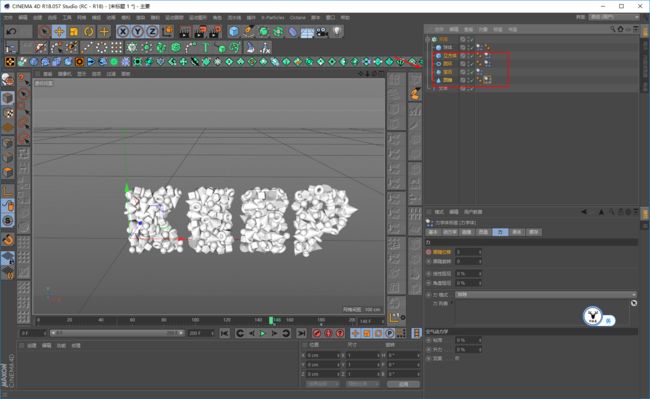Click the Go to end of animation button
Screen dimensions: 650x399
tap(301, 333)
